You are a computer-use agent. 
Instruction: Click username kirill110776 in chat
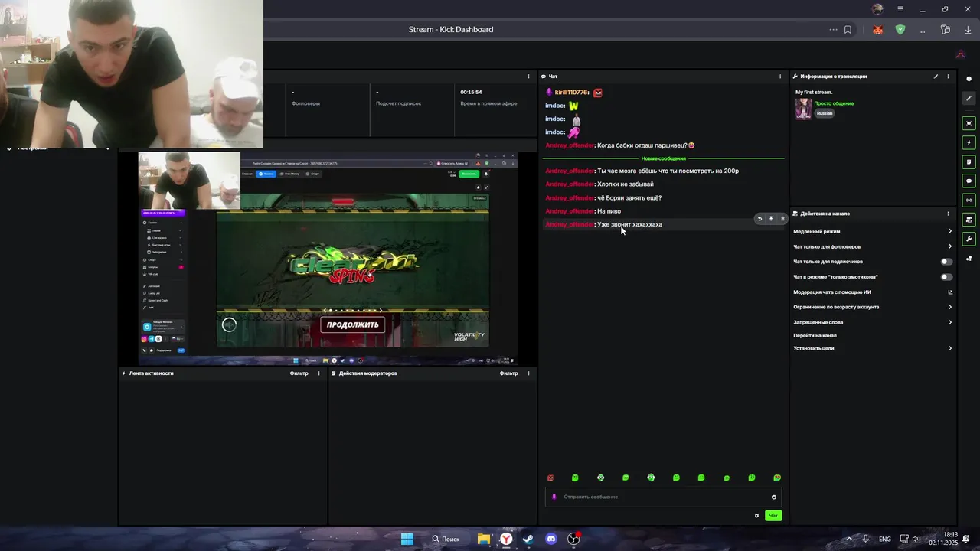coord(572,93)
